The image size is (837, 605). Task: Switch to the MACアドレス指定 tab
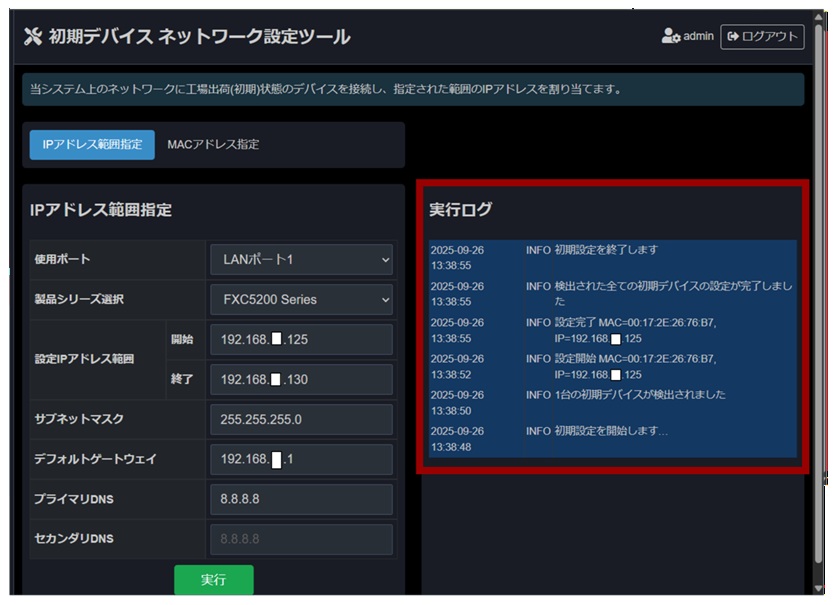213,145
